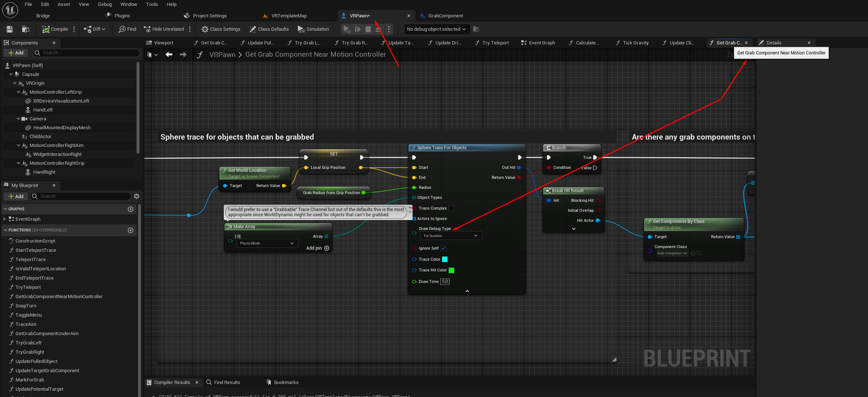Navigate back with the left arrow

(169, 54)
